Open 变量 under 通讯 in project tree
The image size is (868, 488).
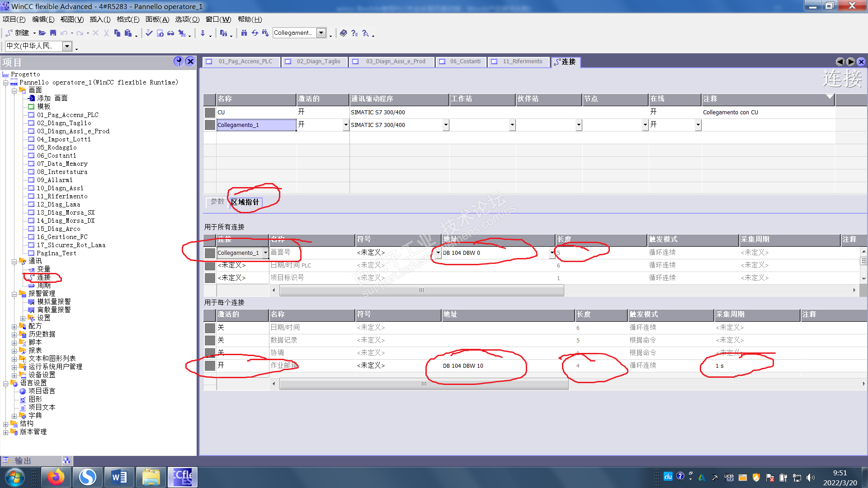coord(43,269)
